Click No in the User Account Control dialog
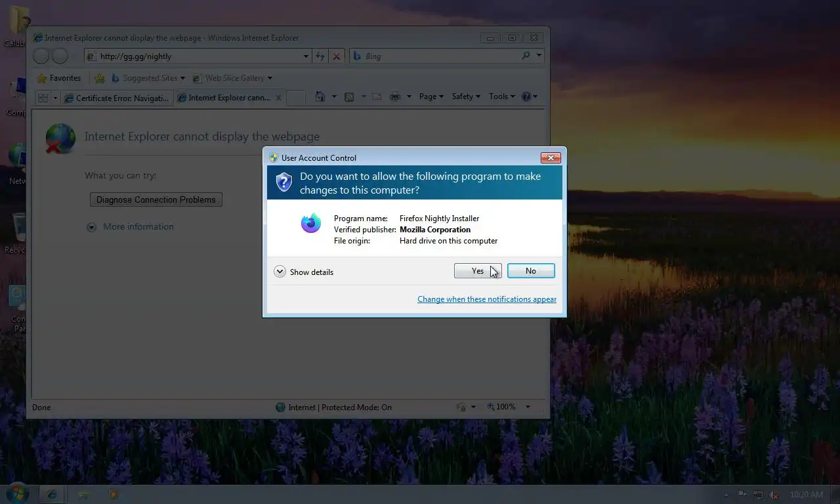The width and height of the screenshot is (840, 504). coord(531,271)
